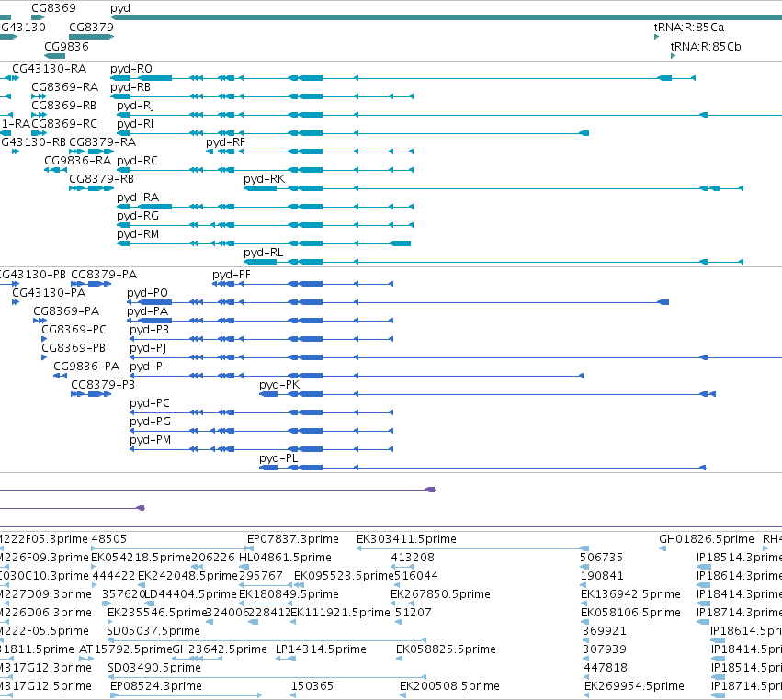Click the 150365 cDNA feature label
The width and height of the screenshot is (782, 700).
(x=312, y=686)
